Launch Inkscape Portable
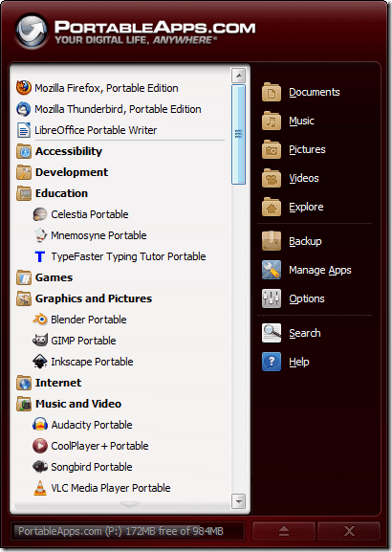The width and height of the screenshot is (392, 552). click(x=92, y=362)
